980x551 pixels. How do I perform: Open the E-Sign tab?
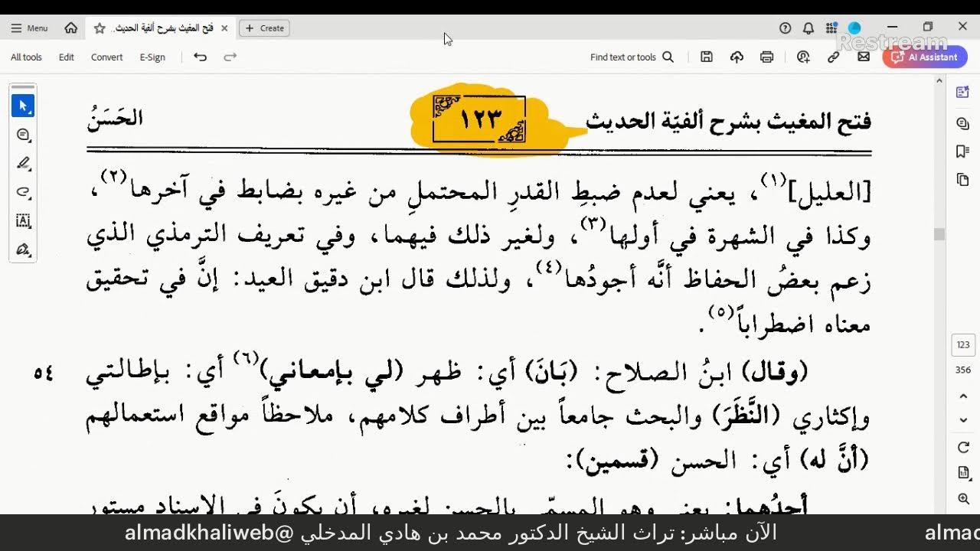click(x=152, y=57)
